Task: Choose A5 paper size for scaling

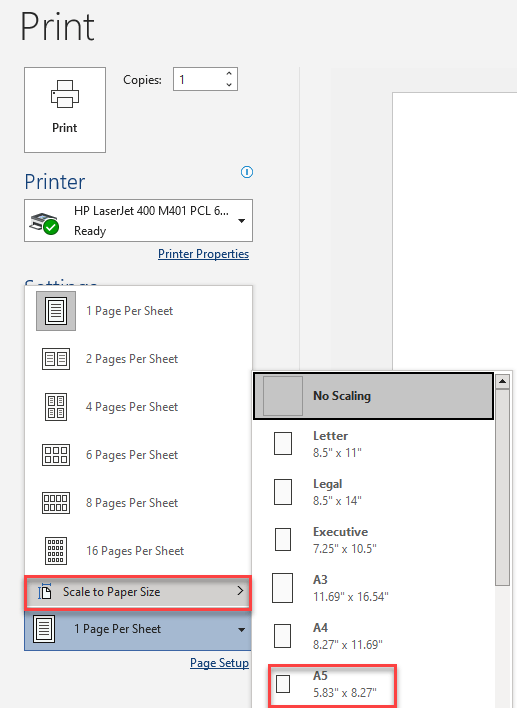Action: pyautogui.click(x=333, y=684)
